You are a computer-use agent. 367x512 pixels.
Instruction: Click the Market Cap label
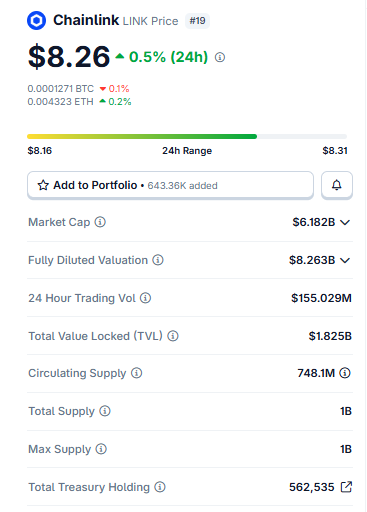point(59,222)
